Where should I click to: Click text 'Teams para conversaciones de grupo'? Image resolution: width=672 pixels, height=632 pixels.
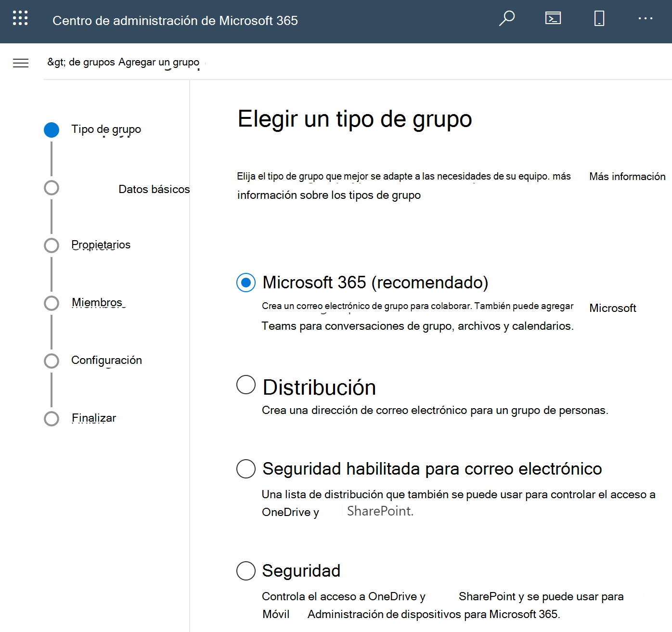357,326
